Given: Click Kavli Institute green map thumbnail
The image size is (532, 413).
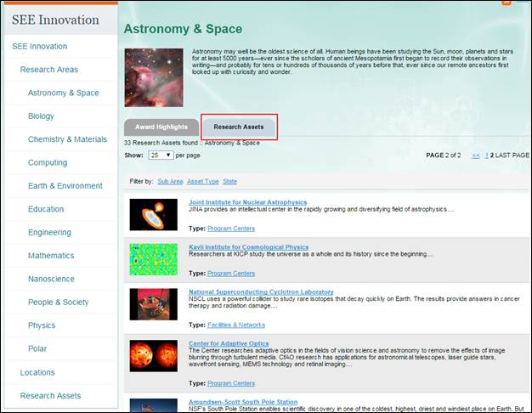Looking at the screenshot, I should pyautogui.click(x=153, y=259).
